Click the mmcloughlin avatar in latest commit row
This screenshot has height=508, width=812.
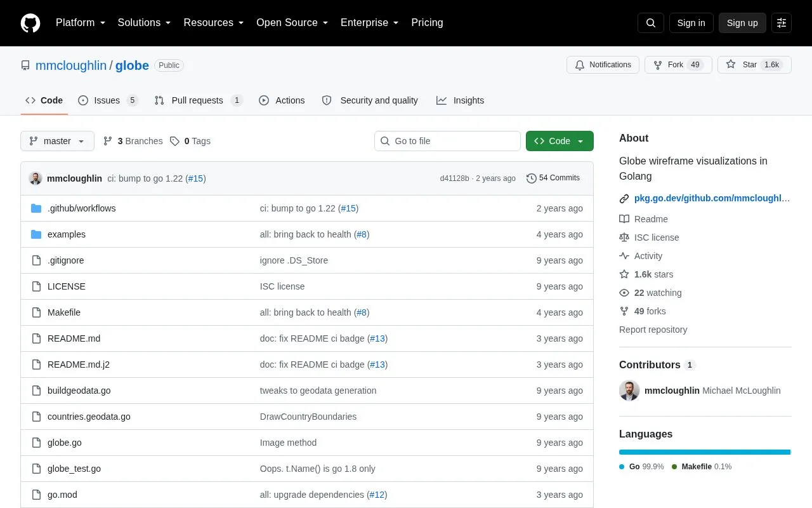[x=36, y=178]
